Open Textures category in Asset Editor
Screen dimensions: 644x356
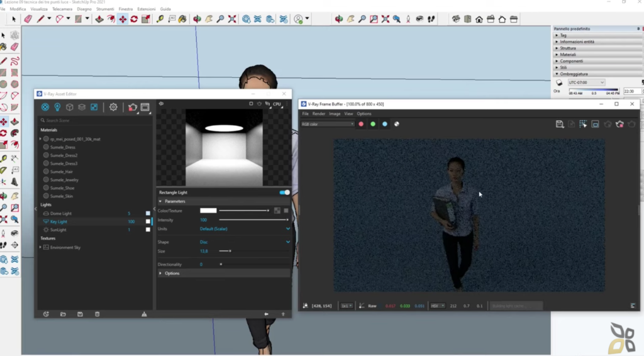94,107
